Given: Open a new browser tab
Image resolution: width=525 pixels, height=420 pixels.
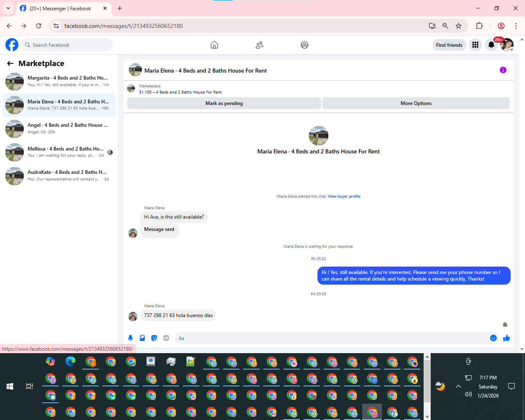Looking at the screenshot, I should point(120,8).
